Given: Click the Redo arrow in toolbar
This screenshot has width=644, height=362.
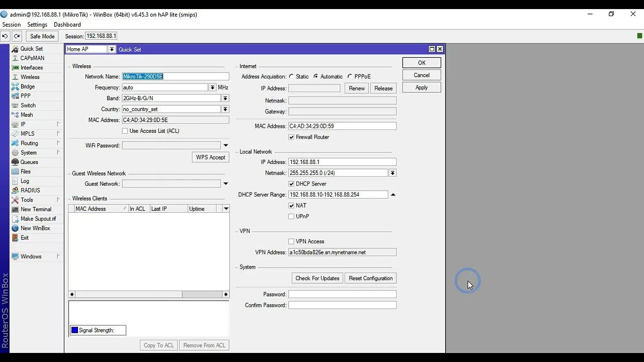Looking at the screenshot, I should (x=17, y=36).
